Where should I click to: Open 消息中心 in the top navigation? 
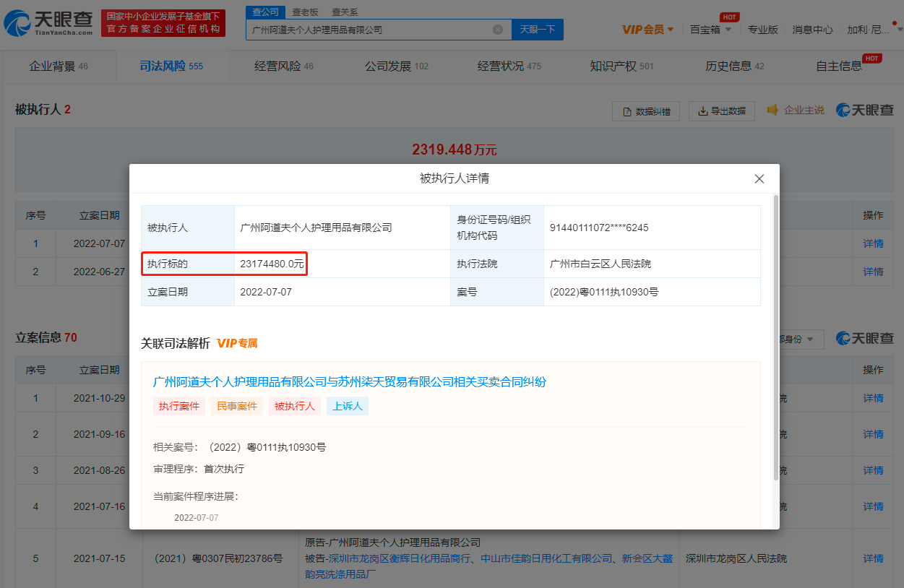pos(812,30)
